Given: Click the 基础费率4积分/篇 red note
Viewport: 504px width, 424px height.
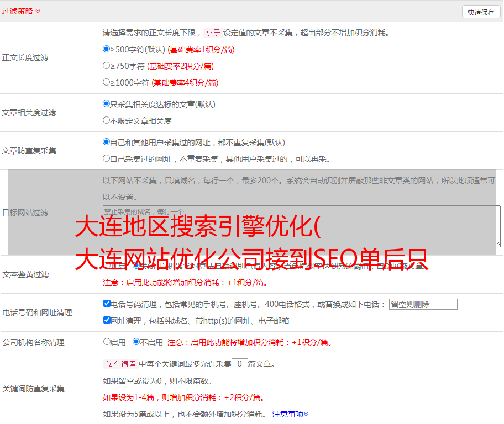Looking at the screenshot, I should click(x=185, y=83).
